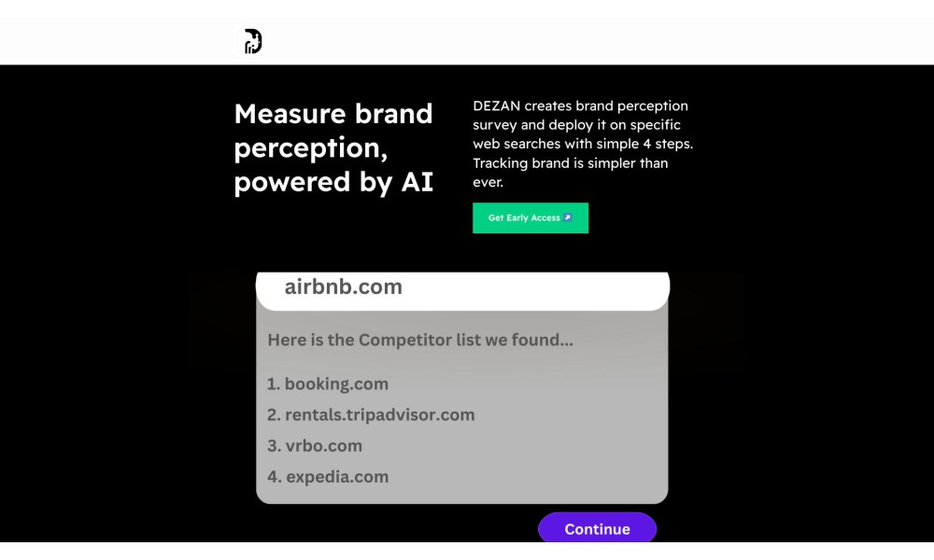Viewport: 934px width, 560px height.
Task: Click the word 'AI' in the headline
Action: tap(417, 181)
